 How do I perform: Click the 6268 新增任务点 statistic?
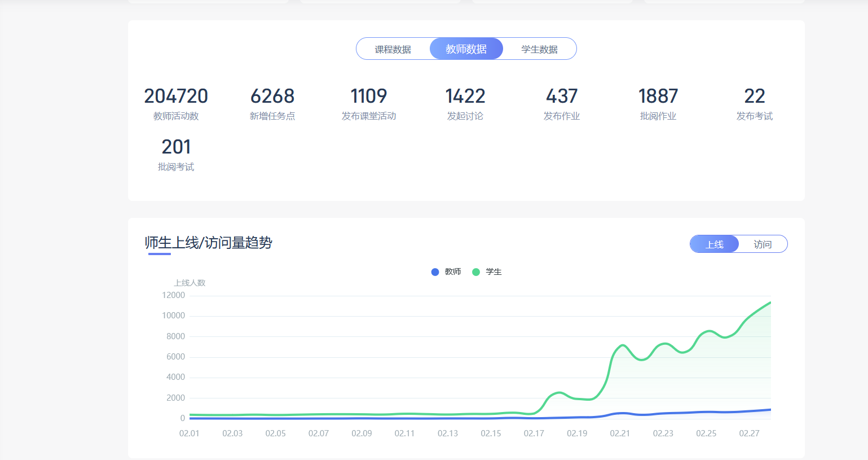click(272, 97)
